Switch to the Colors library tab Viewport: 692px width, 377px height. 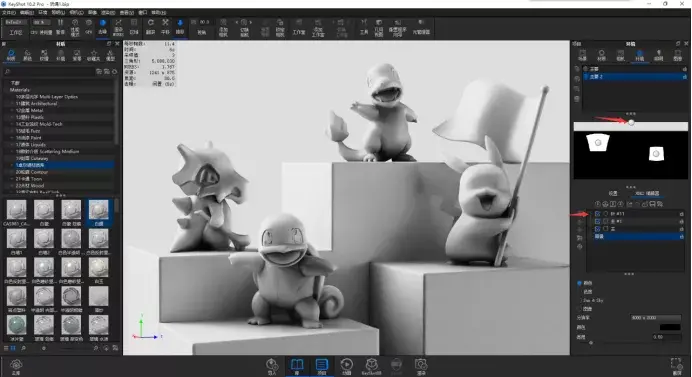tap(27, 55)
